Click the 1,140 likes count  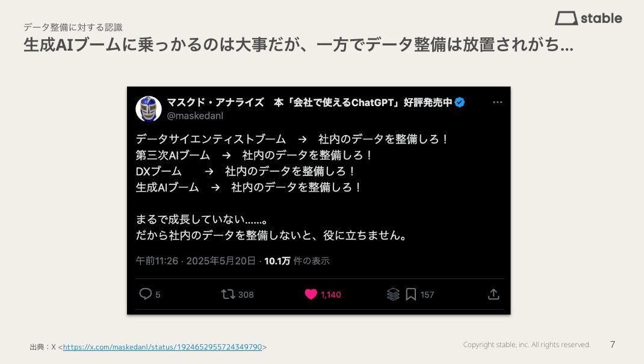(x=330, y=295)
